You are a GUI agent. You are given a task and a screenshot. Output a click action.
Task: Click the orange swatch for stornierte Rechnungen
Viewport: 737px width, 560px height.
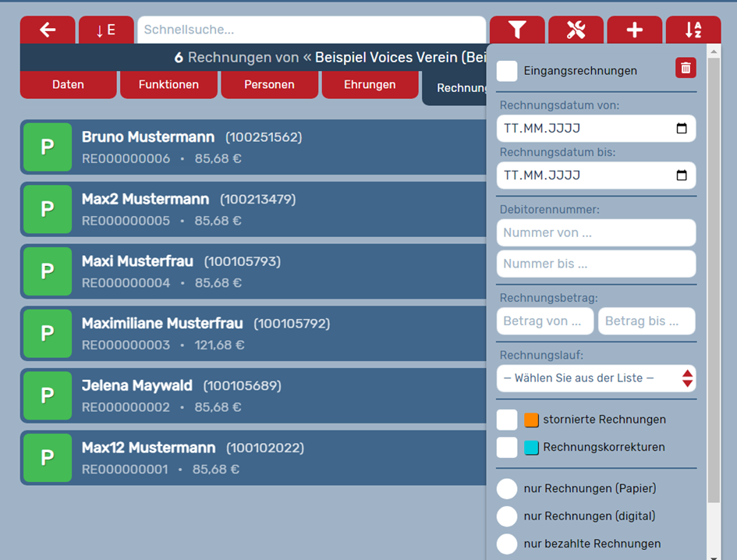(531, 420)
